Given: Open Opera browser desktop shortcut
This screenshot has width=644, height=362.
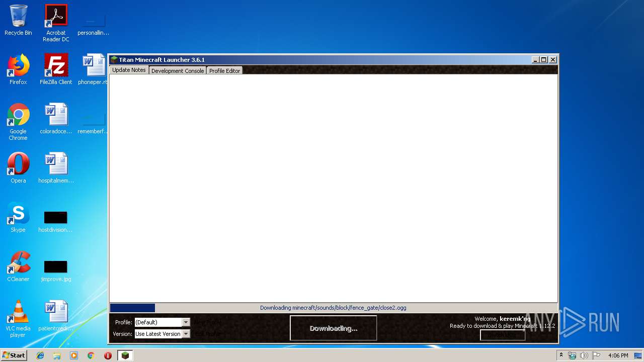Looking at the screenshot, I should click(x=18, y=168).
